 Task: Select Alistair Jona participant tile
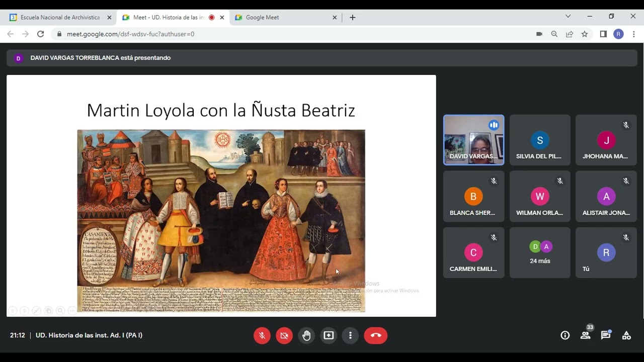click(x=606, y=196)
